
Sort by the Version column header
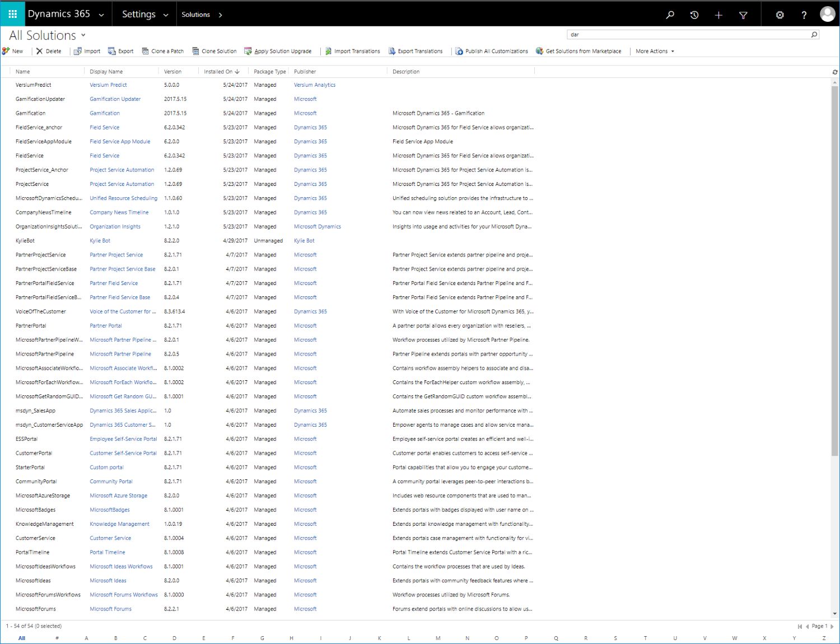point(173,72)
